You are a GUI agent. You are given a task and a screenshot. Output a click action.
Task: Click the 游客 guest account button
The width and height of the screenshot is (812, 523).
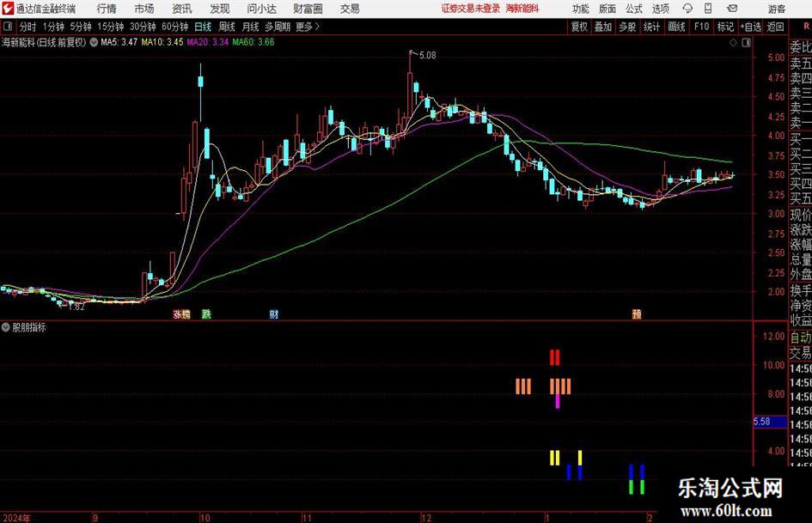777,9
